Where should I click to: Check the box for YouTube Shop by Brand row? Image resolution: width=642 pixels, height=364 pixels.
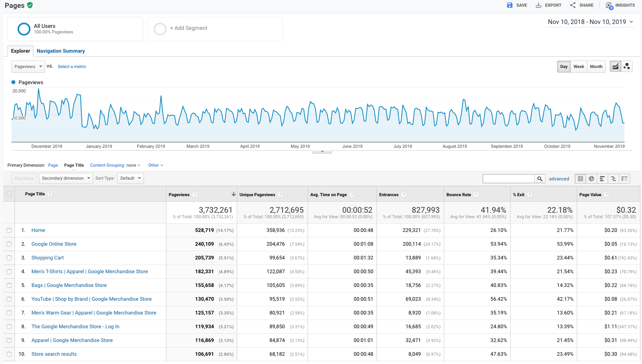click(9, 299)
